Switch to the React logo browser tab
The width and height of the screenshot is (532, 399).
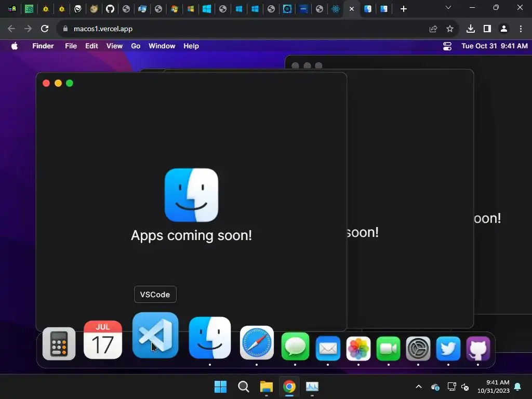336,9
